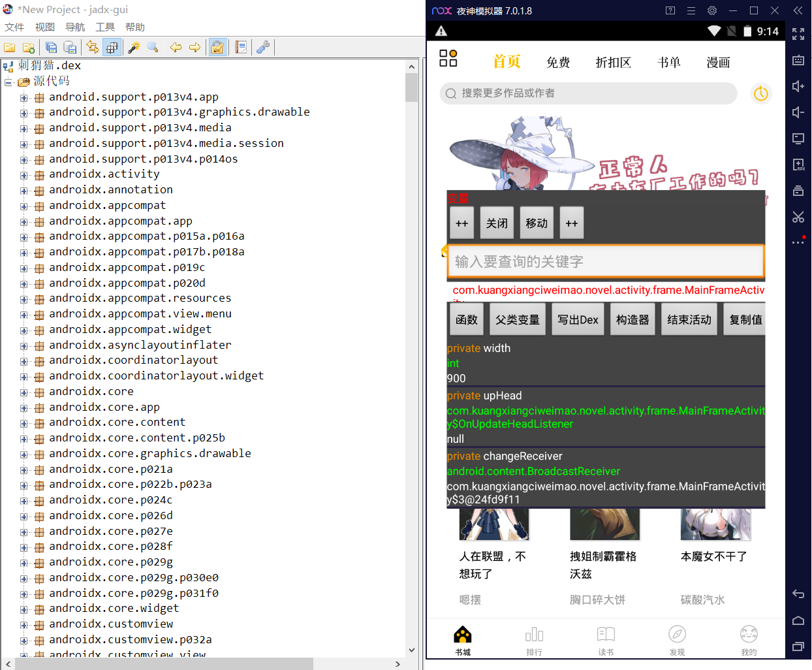This screenshot has width=812, height=670.
Task: Click the private width variable entry
Action: [606, 363]
